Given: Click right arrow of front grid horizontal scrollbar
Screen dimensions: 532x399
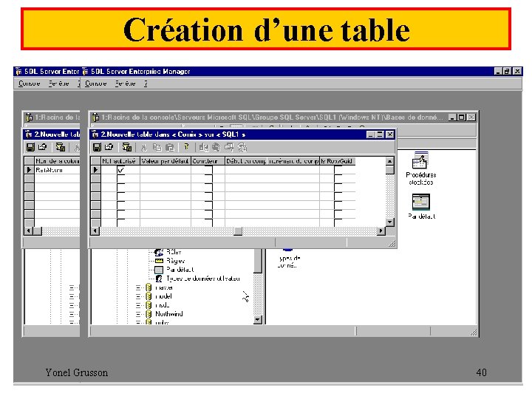Looking at the screenshot, I should click(381, 231).
